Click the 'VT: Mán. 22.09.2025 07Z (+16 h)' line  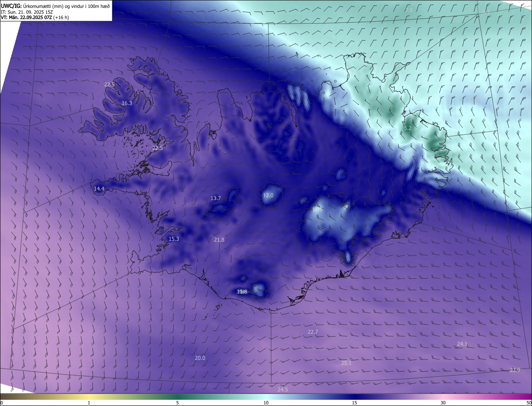point(34,17)
